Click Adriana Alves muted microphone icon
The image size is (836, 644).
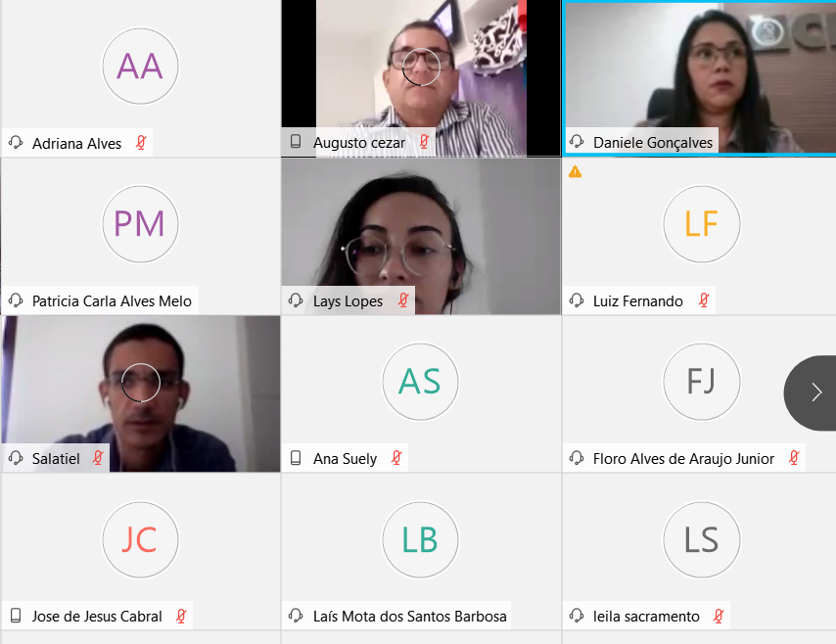click(141, 142)
